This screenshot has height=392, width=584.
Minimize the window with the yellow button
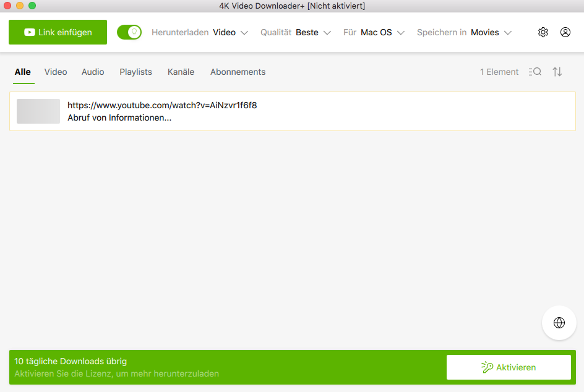[20, 6]
